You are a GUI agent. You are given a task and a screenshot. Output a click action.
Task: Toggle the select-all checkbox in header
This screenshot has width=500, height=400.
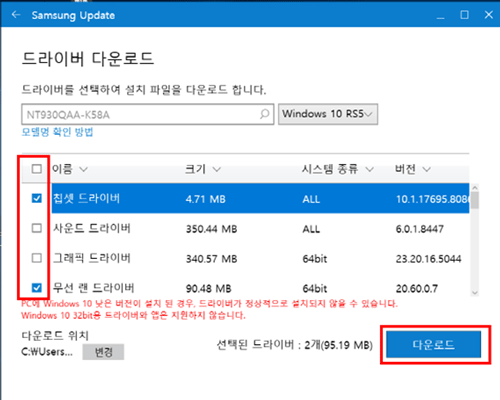pos(37,169)
